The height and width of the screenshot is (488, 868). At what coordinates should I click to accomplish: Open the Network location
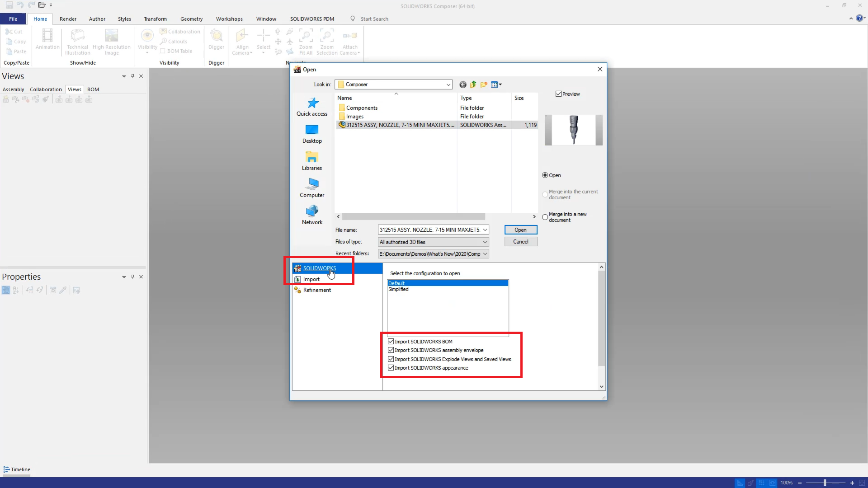(x=312, y=216)
